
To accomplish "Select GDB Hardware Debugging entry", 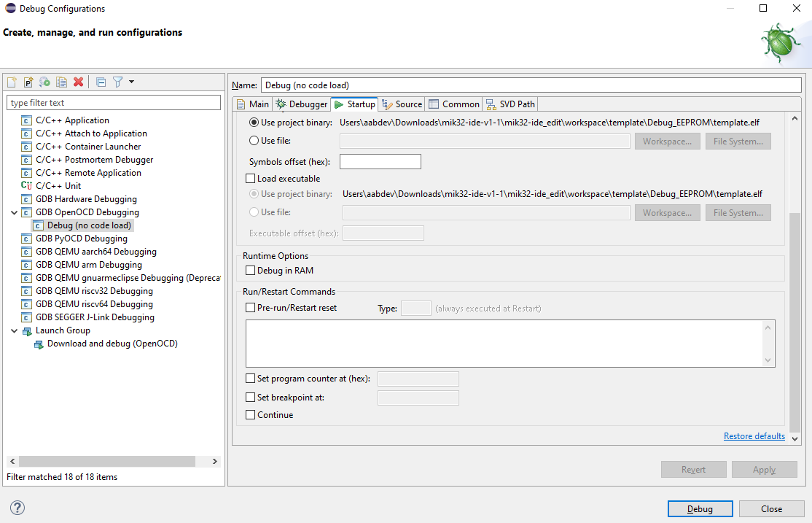I will [x=86, y=199].
